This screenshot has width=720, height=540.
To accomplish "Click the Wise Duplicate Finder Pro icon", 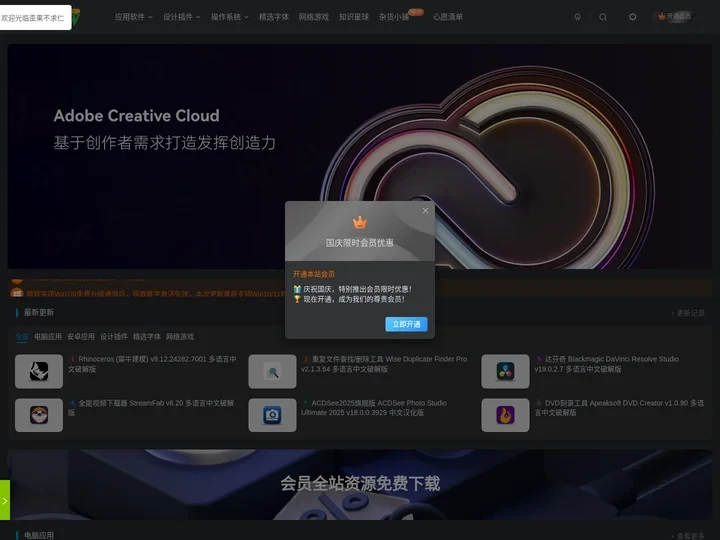I will (272, 371).
